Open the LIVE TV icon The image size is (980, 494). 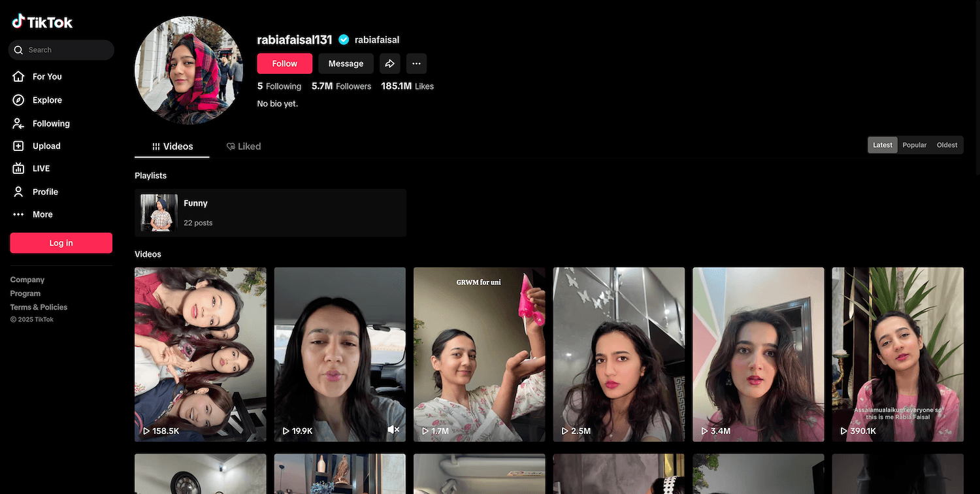pyautogui.click(x=19, y=169)
